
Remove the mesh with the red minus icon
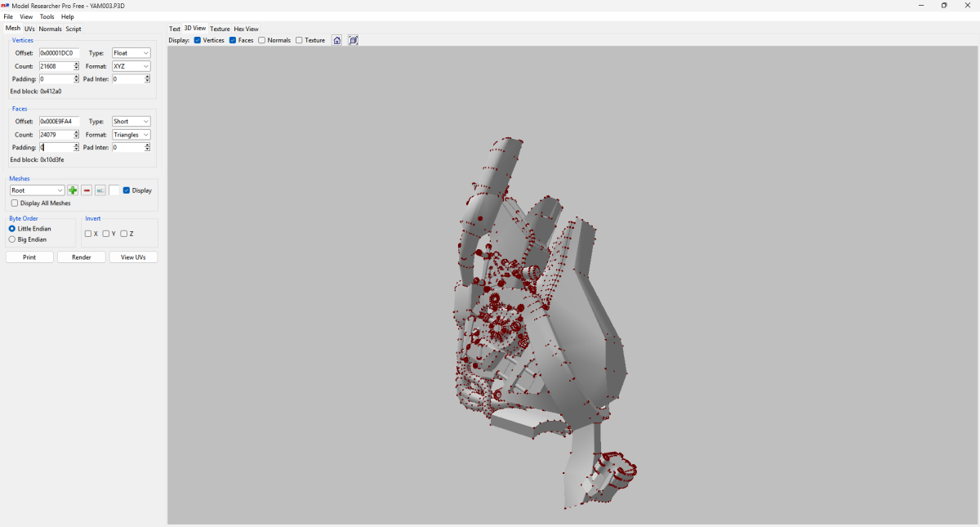[x=87, y=190]
